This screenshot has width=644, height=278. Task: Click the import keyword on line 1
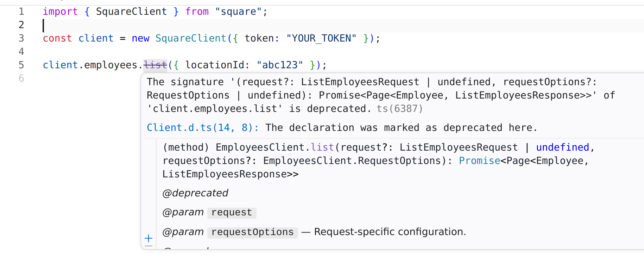tap(60, 12)
